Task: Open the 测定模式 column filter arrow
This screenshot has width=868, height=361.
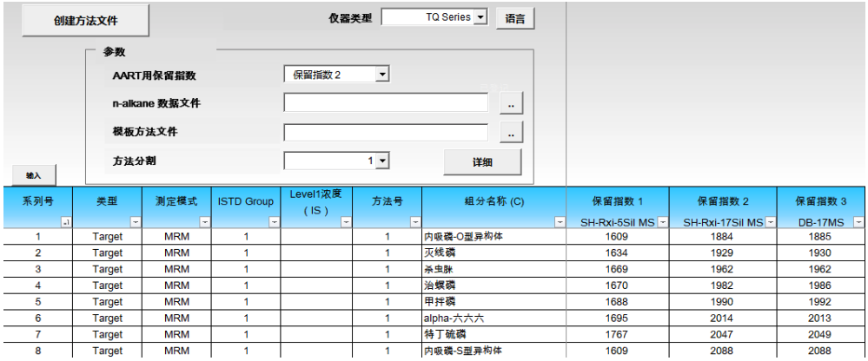Action: click(x=204, y=223)
